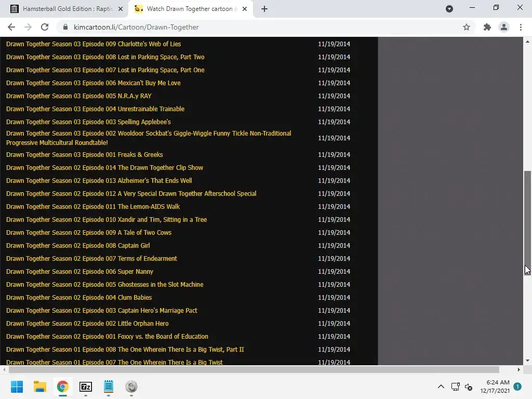
Task: Open Season 02 Episode 008 Captain Girl
Action: (78, 246)
